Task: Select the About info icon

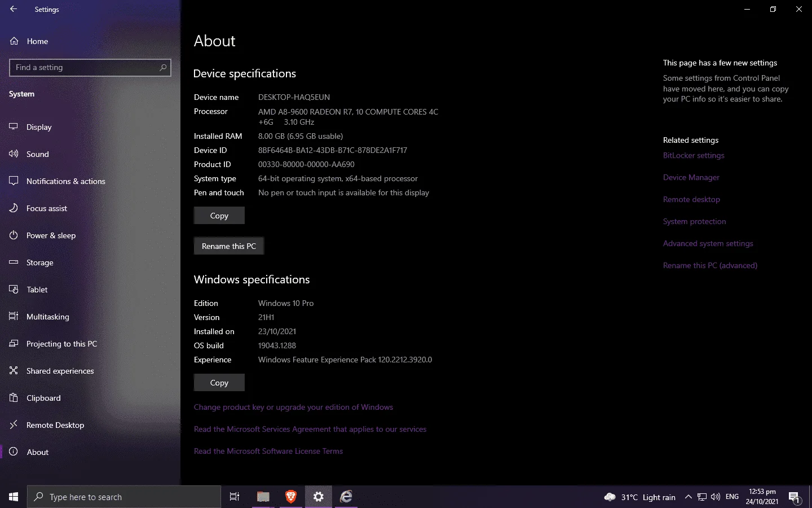Action: 14,452
